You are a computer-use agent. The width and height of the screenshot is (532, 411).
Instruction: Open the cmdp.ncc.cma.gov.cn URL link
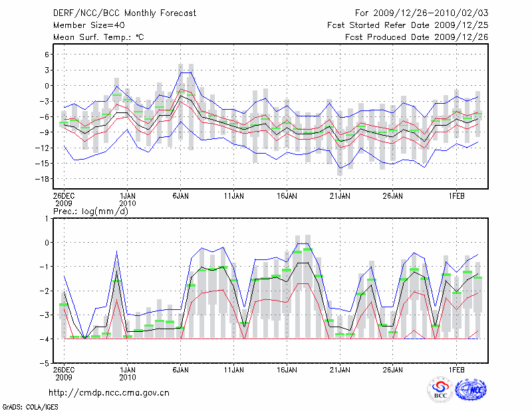[109, 392]
